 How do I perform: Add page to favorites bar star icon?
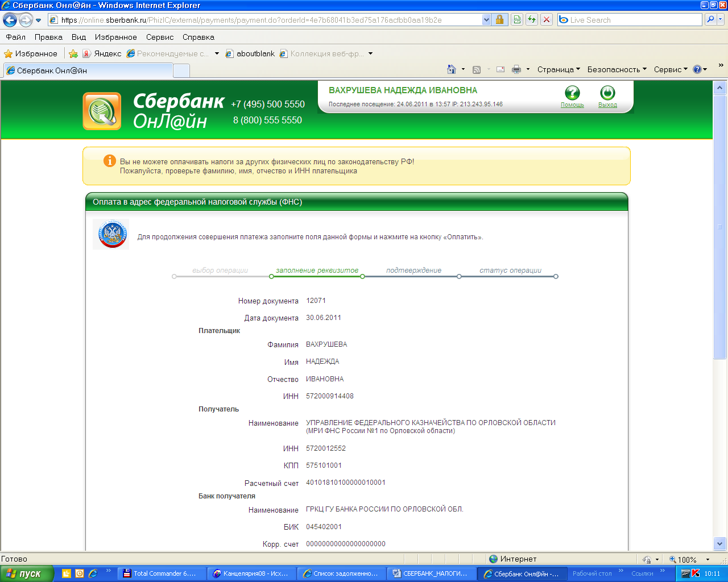[73, 53]
